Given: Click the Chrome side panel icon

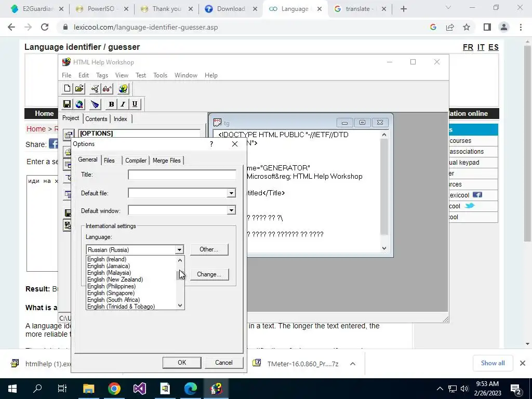Looking at the screenshot, I should point(487,27).
